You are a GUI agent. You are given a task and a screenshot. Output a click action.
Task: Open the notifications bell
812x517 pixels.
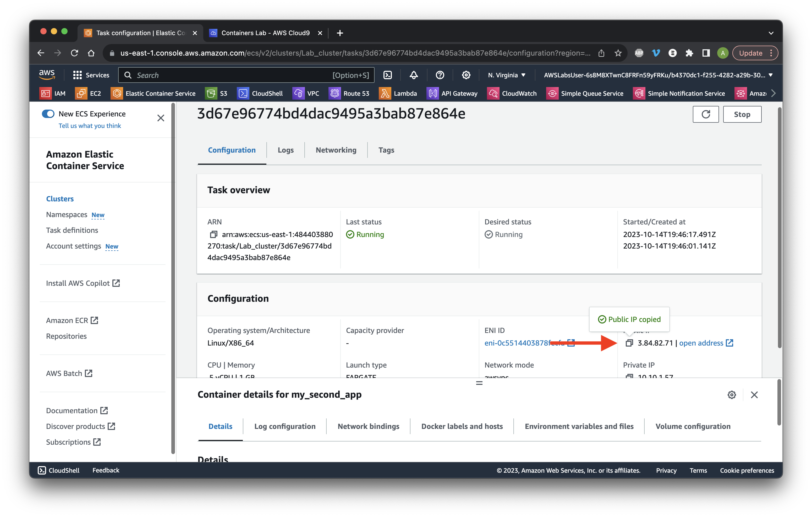pos(414,75)
